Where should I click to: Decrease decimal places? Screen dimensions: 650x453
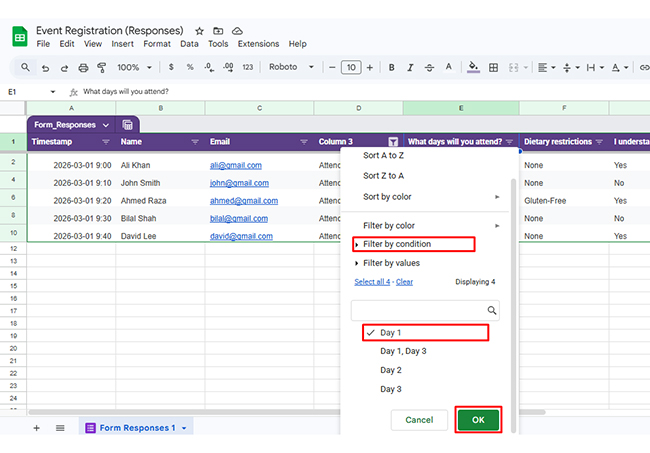point(209,67)
